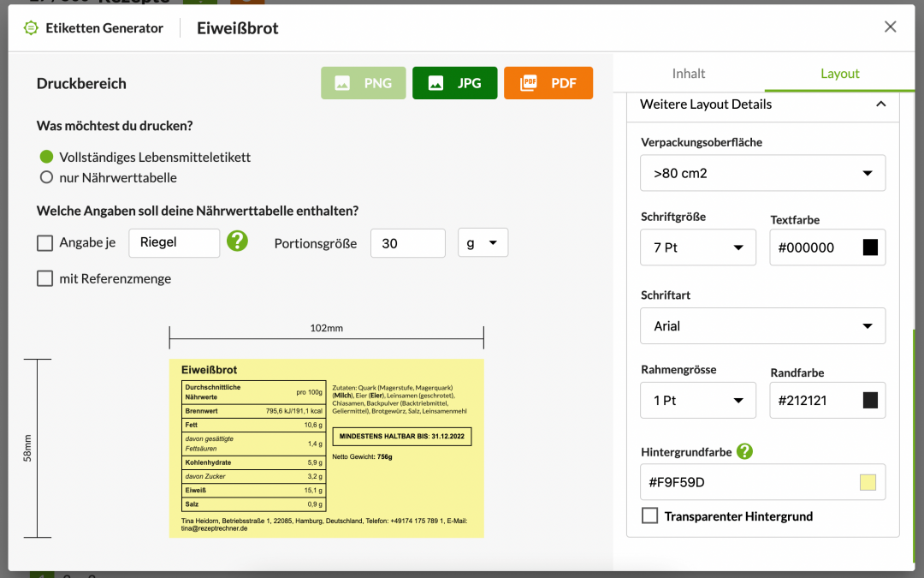This screenshot has width=924, height=578.
Task: Export the label as JPG
Action: [x=454, y=83]
